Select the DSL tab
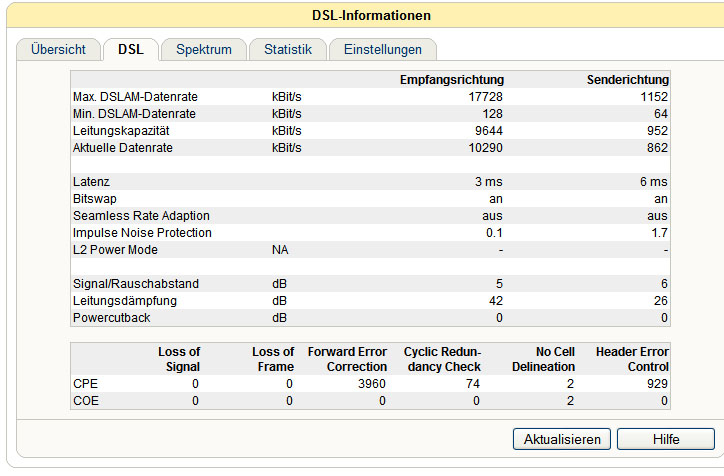Screen dimensions: 724x476 tap(131, 49)
